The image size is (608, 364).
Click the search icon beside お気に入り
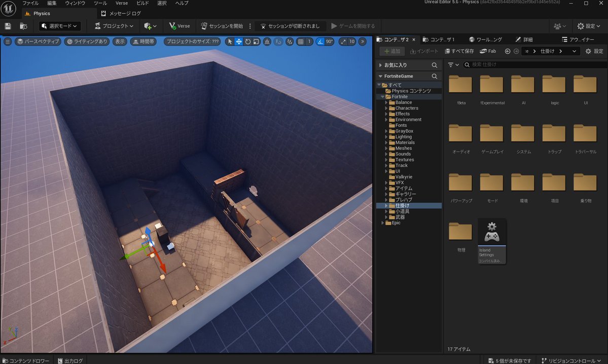coord(434,65)
